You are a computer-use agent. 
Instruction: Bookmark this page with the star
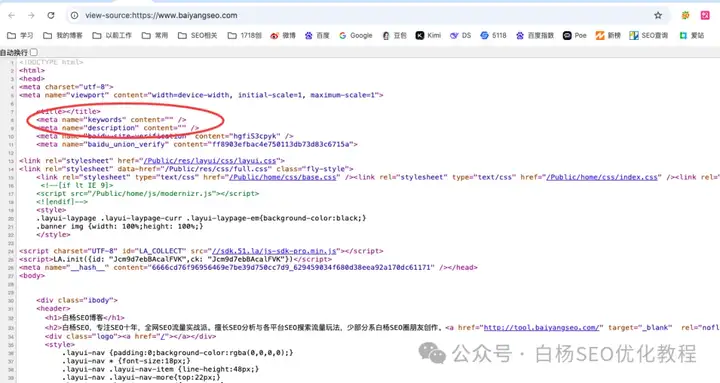[658, 15]
